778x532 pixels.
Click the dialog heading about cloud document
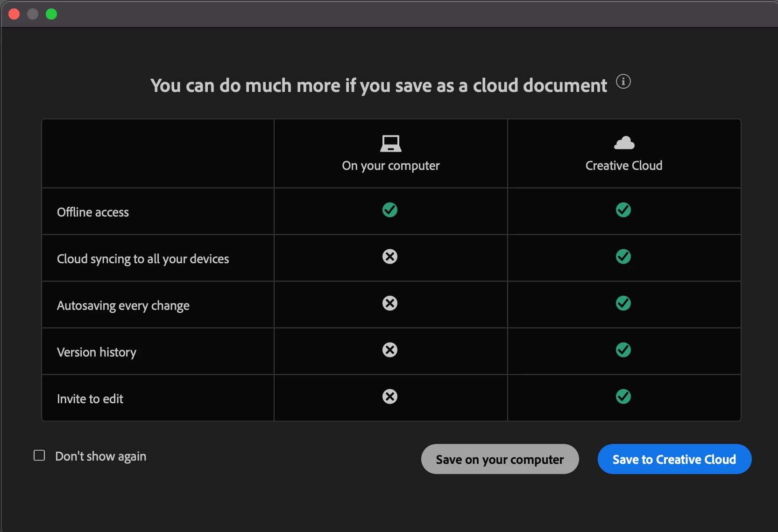(x=379, y=86)
